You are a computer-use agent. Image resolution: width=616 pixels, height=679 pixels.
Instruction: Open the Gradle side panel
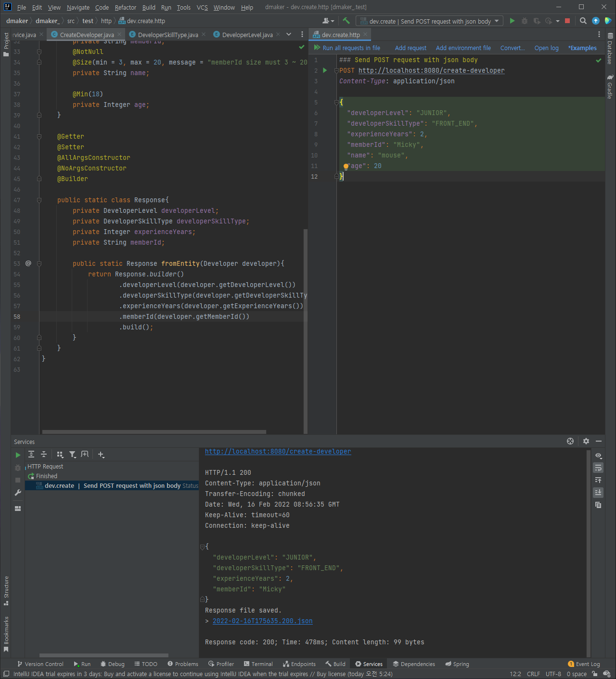pos(610,86)
